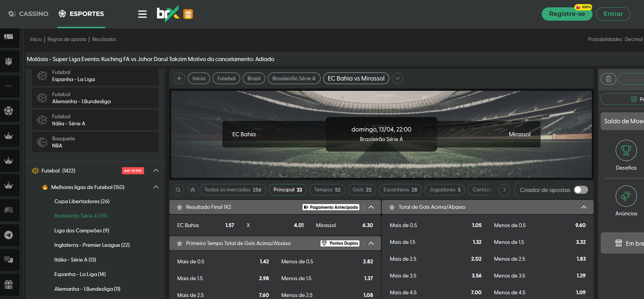Open Copa Libertadores (26) league

tap(82, 201)
